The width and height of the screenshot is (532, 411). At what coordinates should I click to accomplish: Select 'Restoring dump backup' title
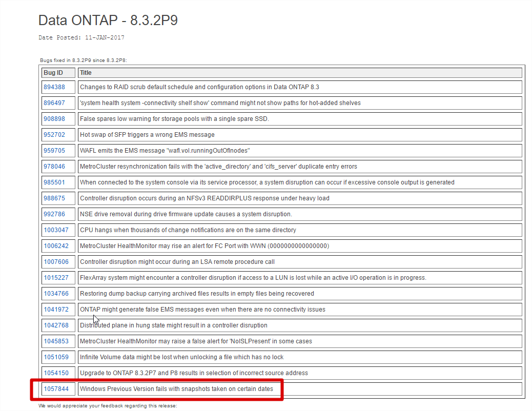click(197, 294)
